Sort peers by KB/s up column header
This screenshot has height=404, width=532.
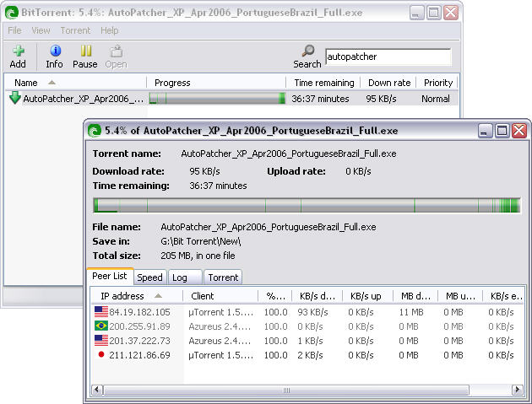point(368,296)
